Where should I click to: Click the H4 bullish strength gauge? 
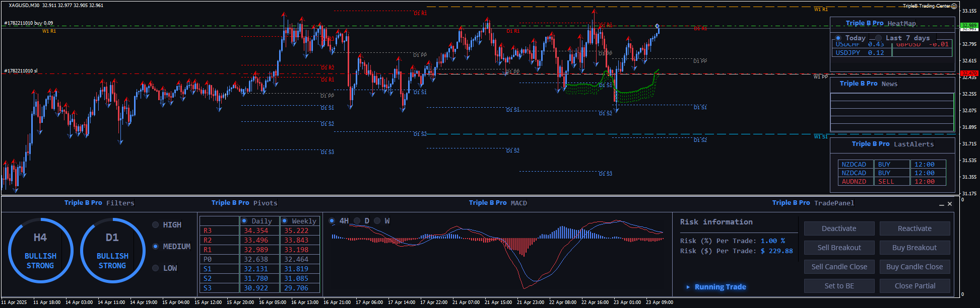click(40, 251)
